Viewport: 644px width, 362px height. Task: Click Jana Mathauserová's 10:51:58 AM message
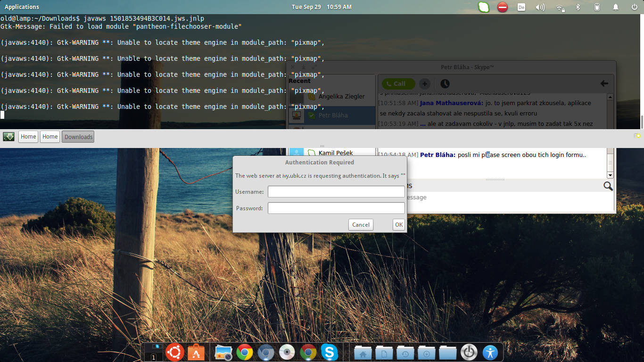pyautogui.click(x=485, y=108)
